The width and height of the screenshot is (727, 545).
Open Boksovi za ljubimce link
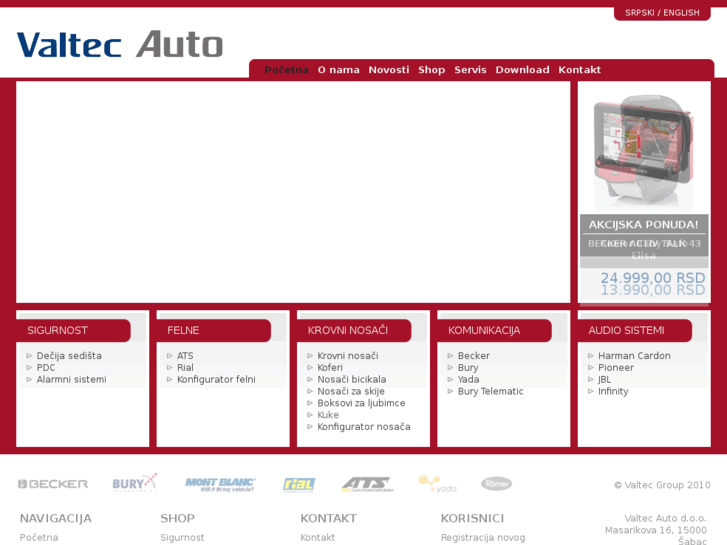click(x=361, y=403)
